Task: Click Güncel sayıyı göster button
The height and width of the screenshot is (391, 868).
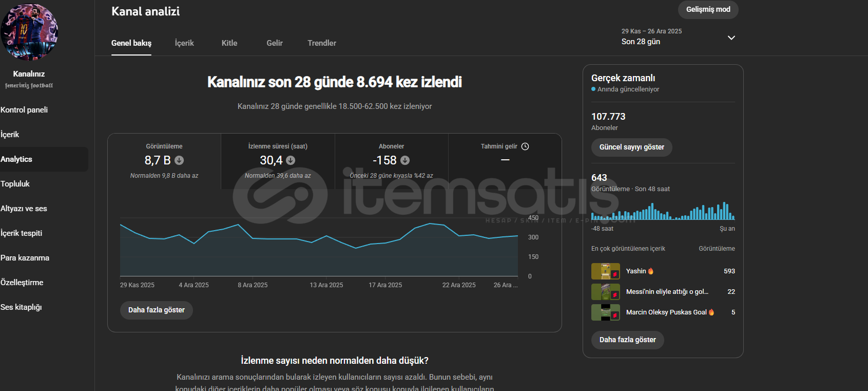Action: (631, 147)
